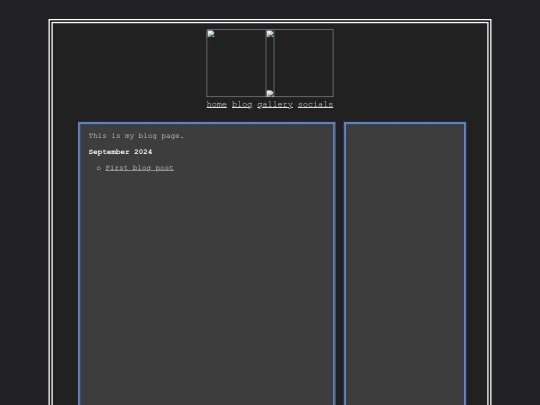The height and width of the screenshot is (405, 540).
Task: Visit the socials navigation link
Action: (315, 104)
